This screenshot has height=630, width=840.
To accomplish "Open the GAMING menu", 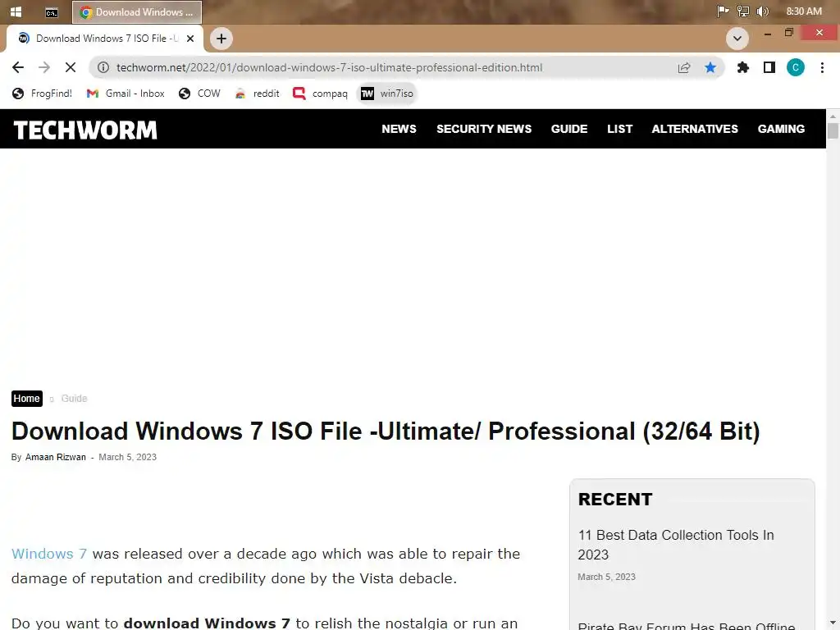I will [781, 129].
